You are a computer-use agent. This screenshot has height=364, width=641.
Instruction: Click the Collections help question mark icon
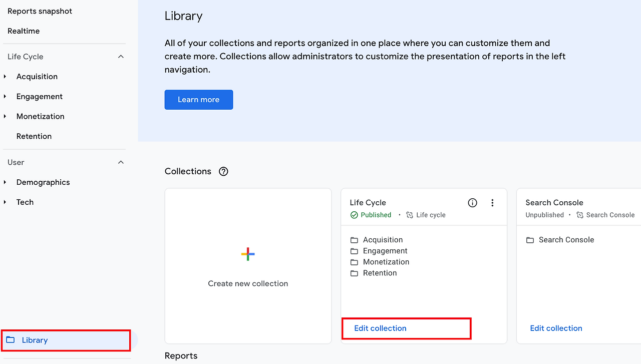pyautogui.click(x=224, y=171)
